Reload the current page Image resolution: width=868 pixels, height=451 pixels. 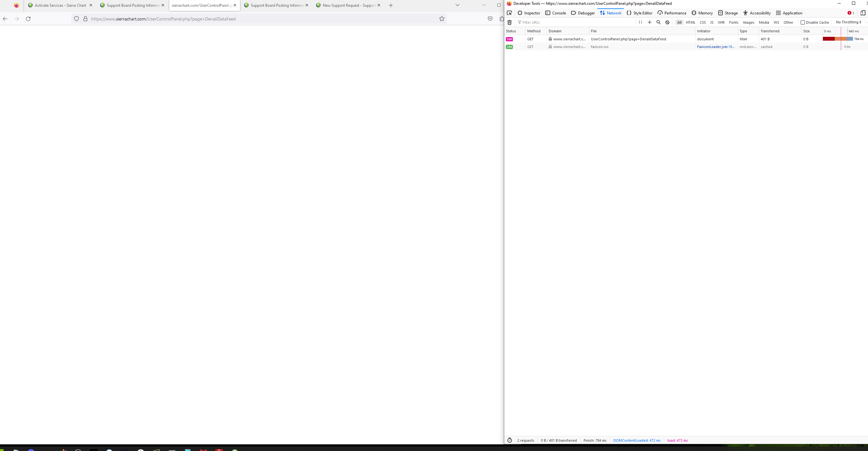click(28, 19)
